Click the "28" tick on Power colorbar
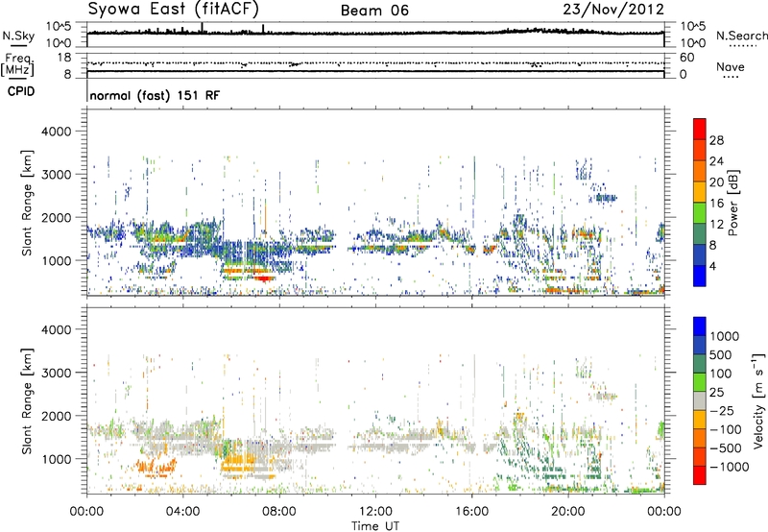The width and height of the screenshot is (768, 532). (716, 140)
